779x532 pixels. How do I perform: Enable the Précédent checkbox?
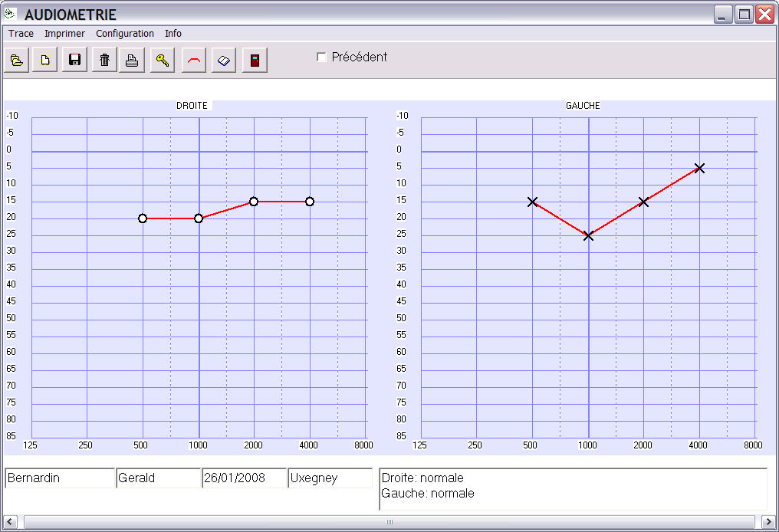(322, 57)
